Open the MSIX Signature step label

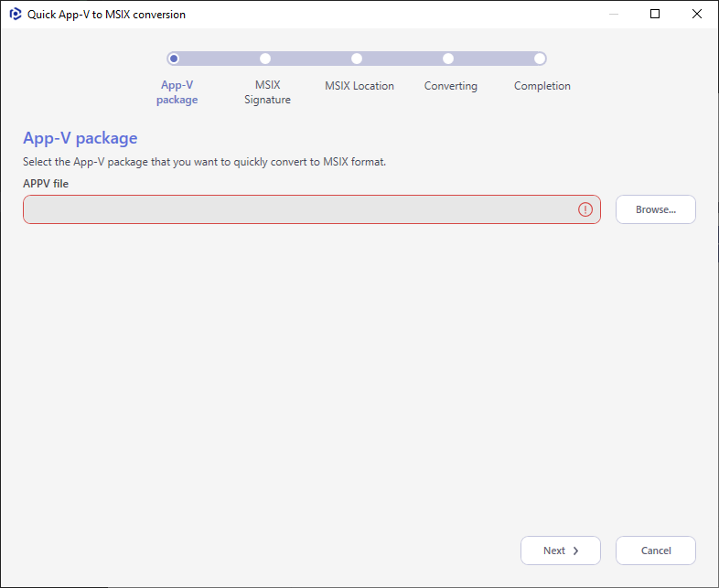coord(267,92)
